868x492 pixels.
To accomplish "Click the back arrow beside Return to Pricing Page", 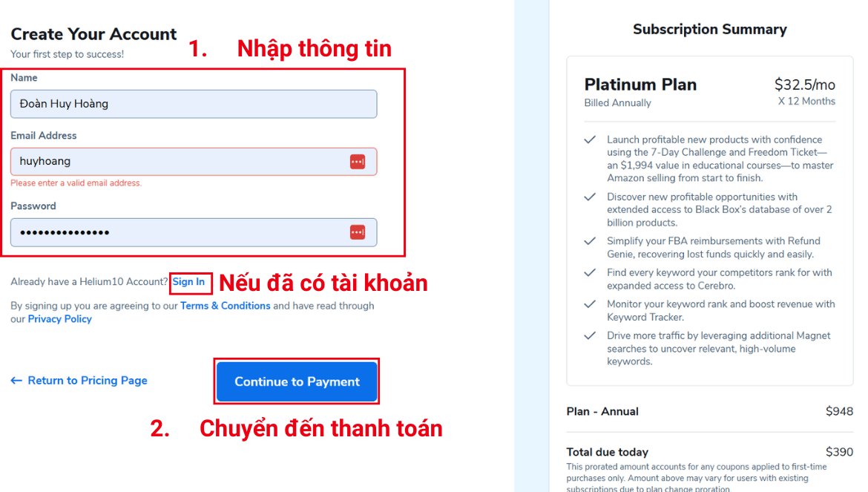I will pyautogui.click(x=16, y=381).
